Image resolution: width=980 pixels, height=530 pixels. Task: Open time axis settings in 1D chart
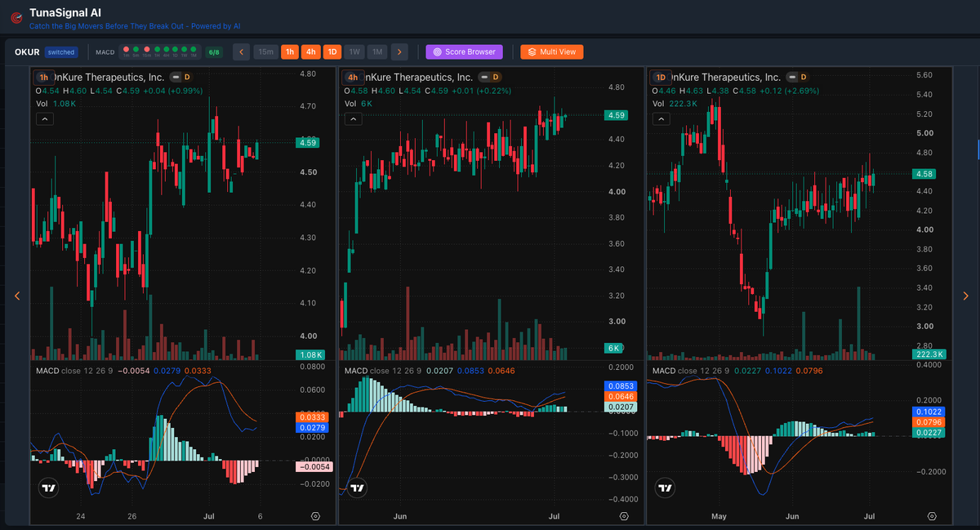(x=933, y=516)
